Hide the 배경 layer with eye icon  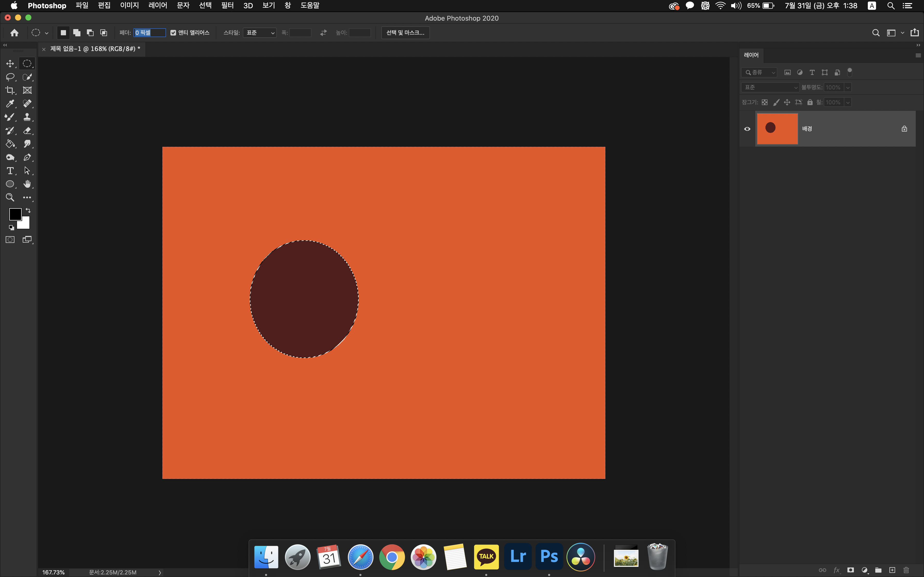(747, 129)
